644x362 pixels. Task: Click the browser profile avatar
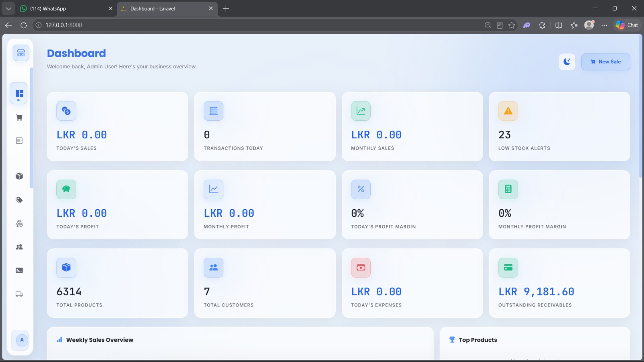[589, 25]
